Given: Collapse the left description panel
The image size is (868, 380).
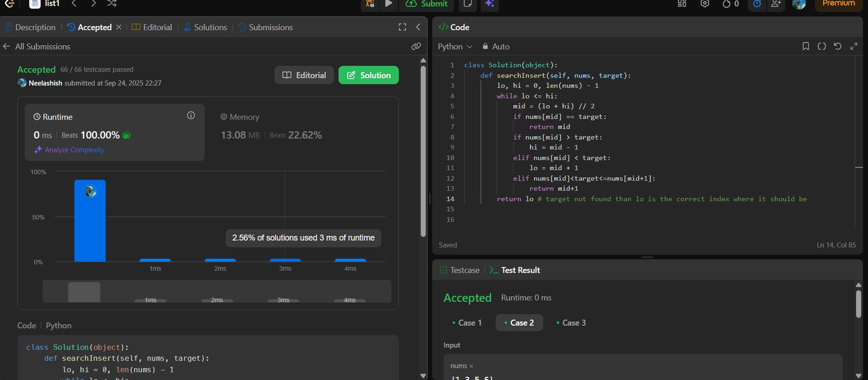Looking at the screenshot, I should pos(418,27).
